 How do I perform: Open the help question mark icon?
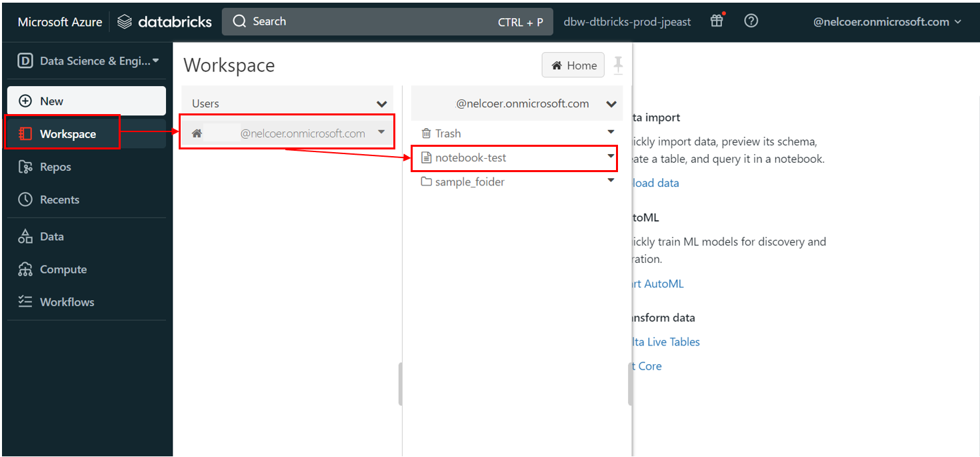(x=751, y=21)
